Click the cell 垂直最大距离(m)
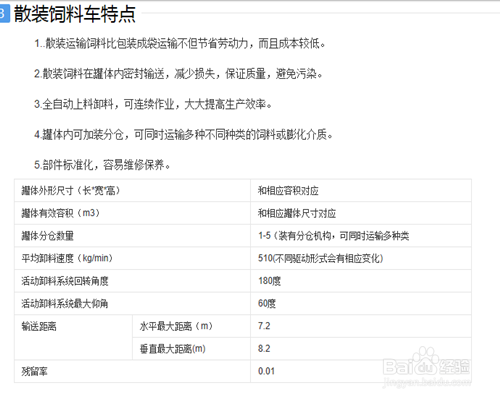Screen dimensions: 500x400 tap(191, 349)
